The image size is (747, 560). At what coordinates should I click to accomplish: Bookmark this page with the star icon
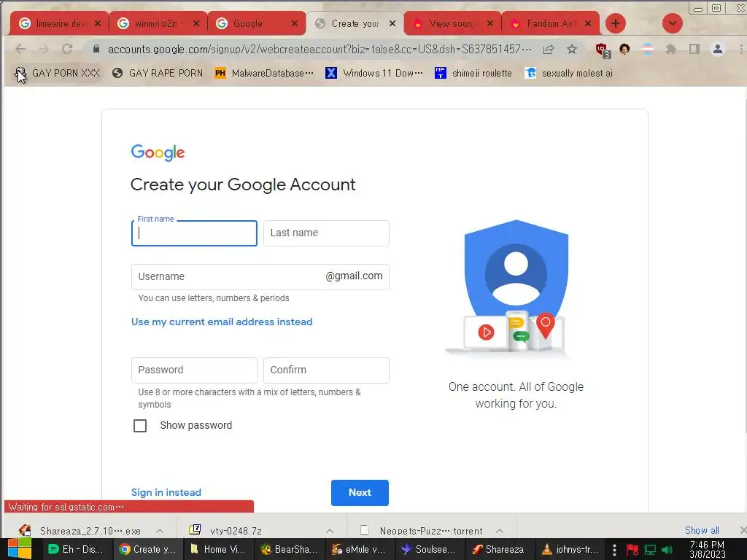(572, 49)
